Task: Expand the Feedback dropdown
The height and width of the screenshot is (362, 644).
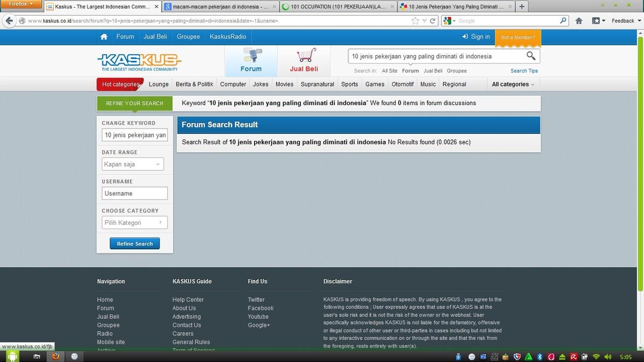Action: 625,21
